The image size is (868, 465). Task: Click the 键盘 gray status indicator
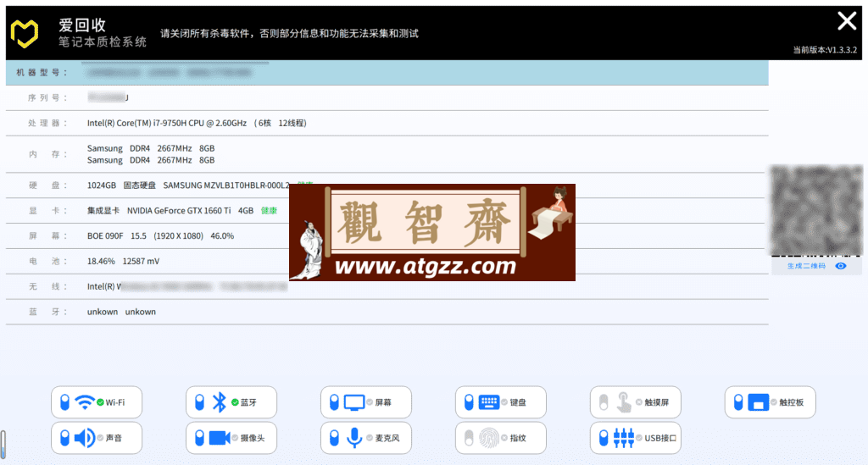[504, 402]
